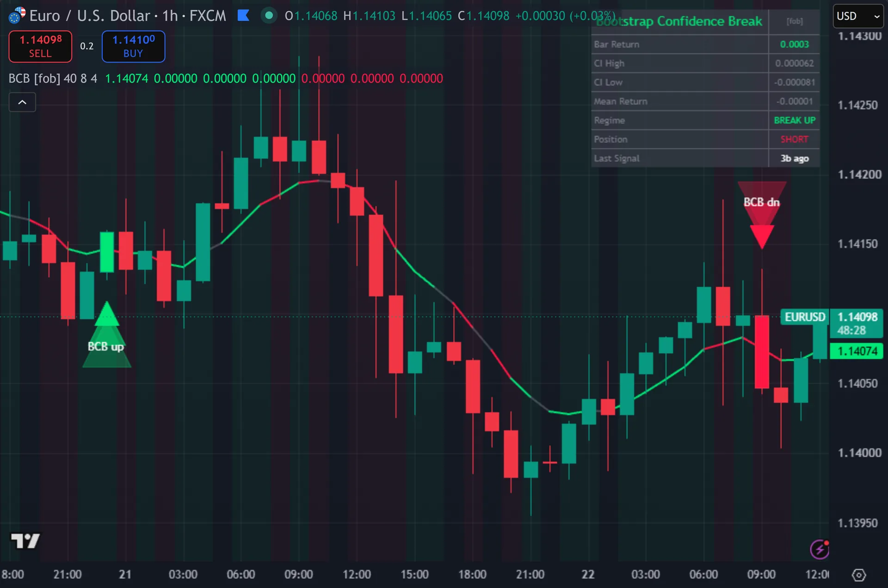The image size is (888, 588).
Task: Click the CI High row label
Action: tap(609, 63)
